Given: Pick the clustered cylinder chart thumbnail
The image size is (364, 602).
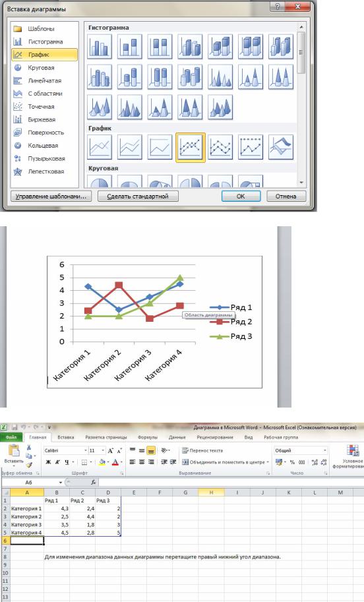Looking at the screenshot, I should pos(100,76).
